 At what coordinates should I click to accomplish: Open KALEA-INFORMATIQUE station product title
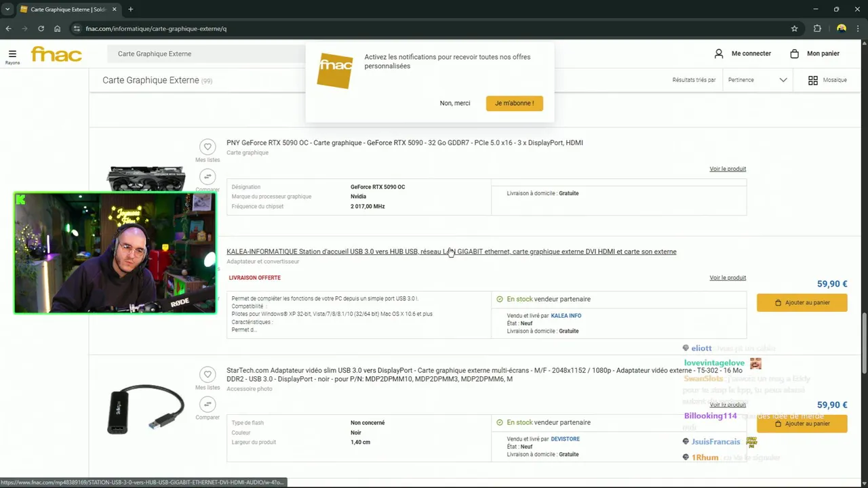[x=452, y=251]
